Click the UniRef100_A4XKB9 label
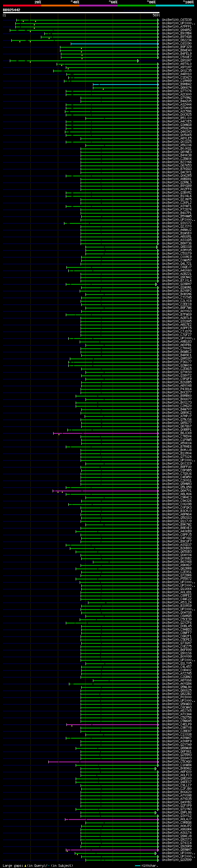 177,532
